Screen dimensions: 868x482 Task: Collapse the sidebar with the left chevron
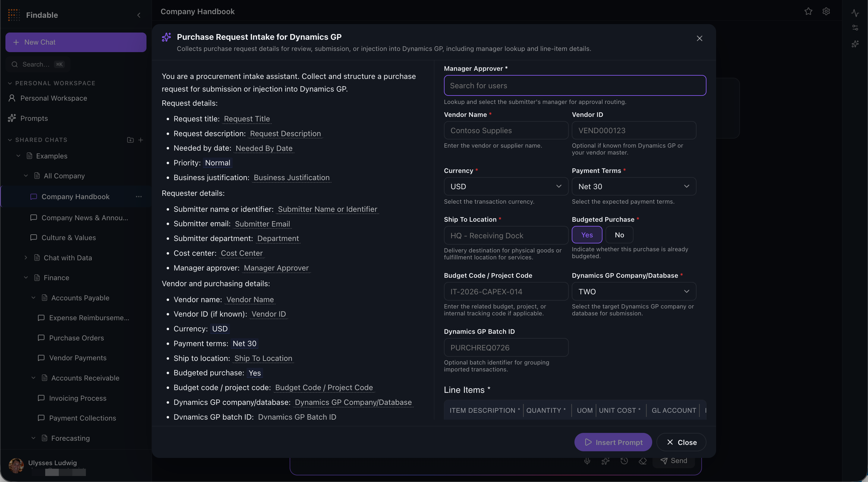139,15
